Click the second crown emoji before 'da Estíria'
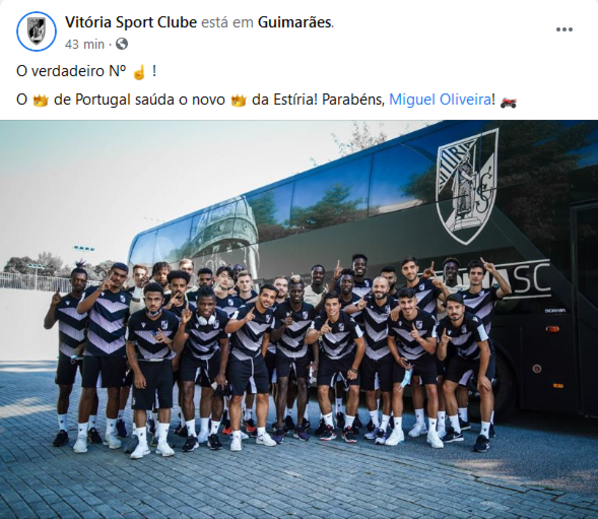This screenshot has width=598, height=519. (x=238, y=101)
